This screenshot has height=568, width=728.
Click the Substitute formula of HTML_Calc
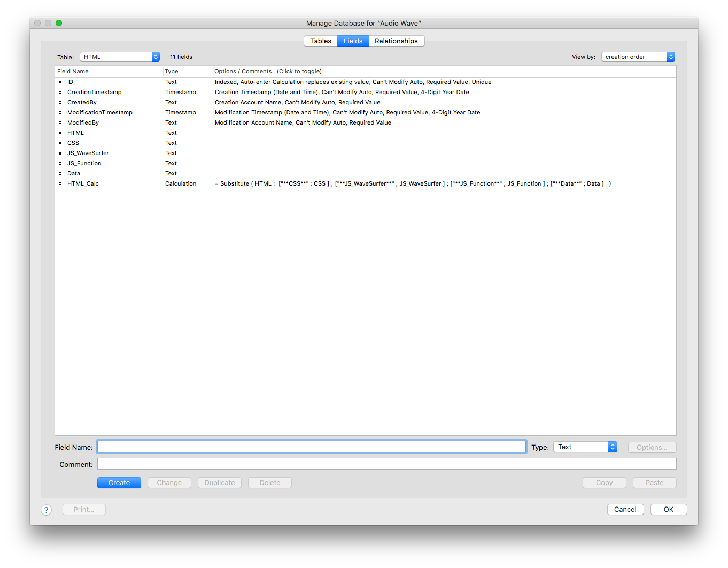(413, 183)
